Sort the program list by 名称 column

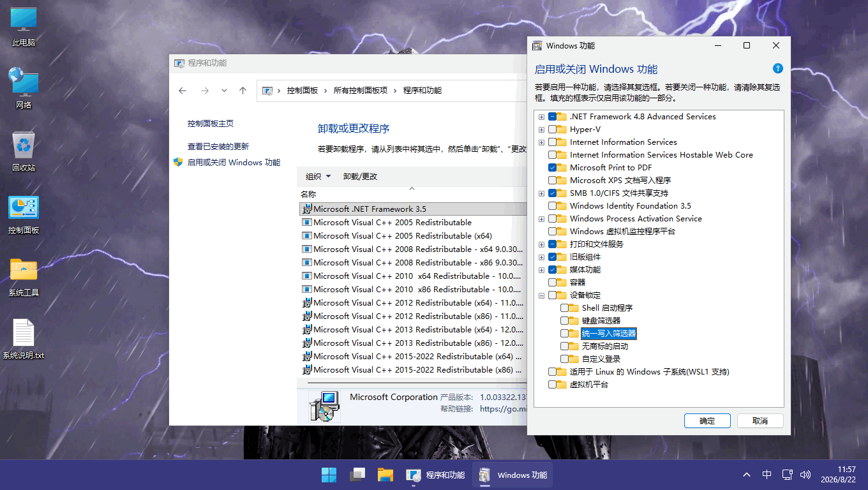coord(308,194)
